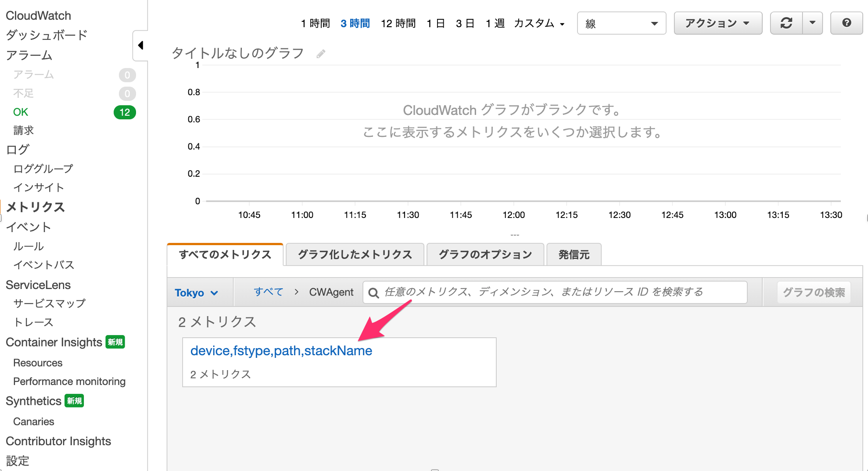Click the CWAgent breadcrumb
The height and width of the screenshot is (471, 868).
pos(331,292)
